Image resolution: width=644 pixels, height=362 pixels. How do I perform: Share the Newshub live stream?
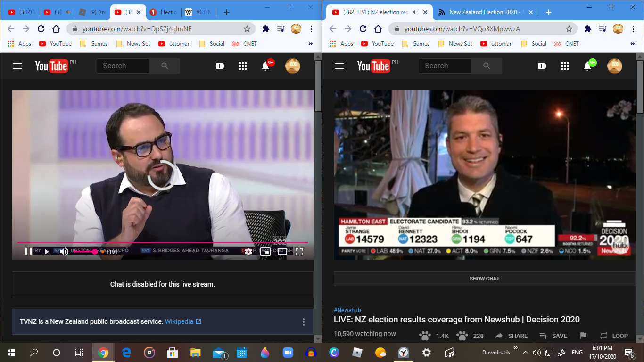point(511,336)
